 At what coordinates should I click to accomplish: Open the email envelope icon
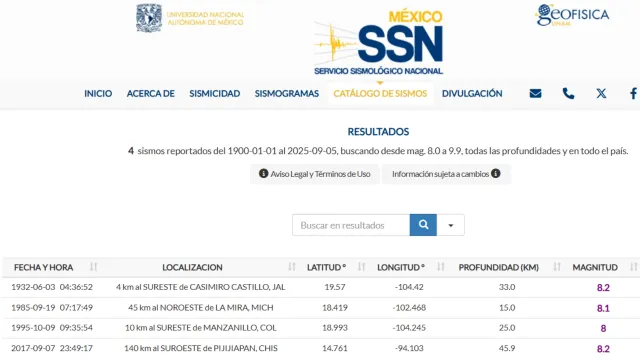[x=535, y=93]
